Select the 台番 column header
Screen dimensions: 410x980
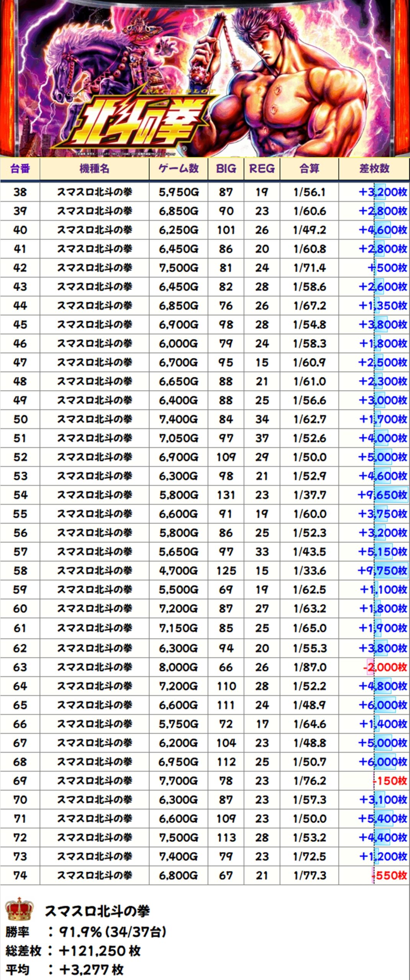(x=20, y=168)
